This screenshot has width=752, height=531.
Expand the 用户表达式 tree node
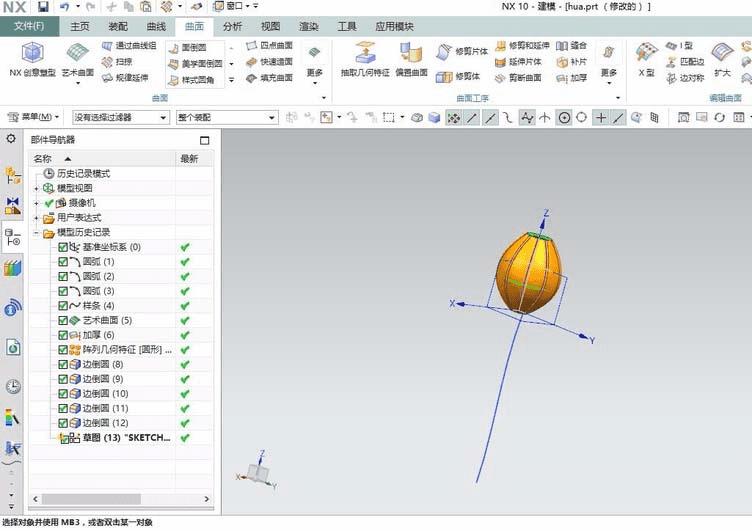pyautogui.click(x=36, y=218)
